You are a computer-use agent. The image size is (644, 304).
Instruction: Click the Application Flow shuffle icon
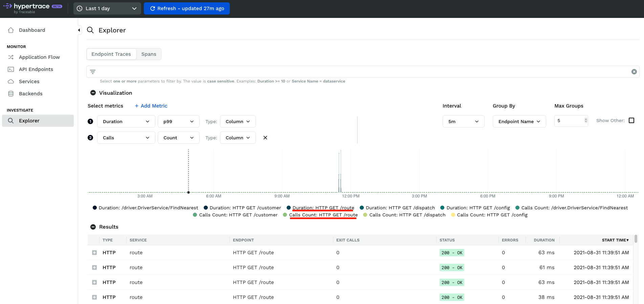[x=11, y=57]
